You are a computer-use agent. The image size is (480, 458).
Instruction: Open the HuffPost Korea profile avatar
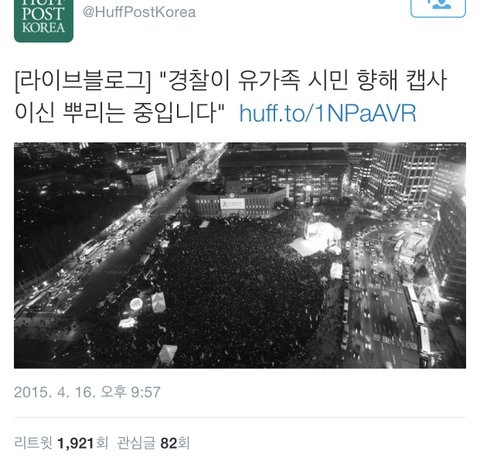[x=43, y=21]
